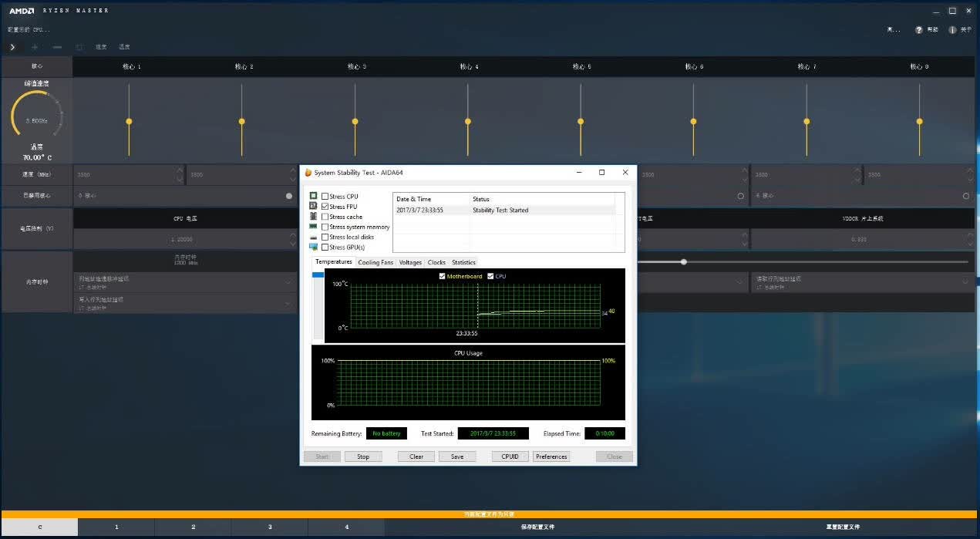Click the help question-mark icon
Screen dimensions: 980x539
coord(919,30)
